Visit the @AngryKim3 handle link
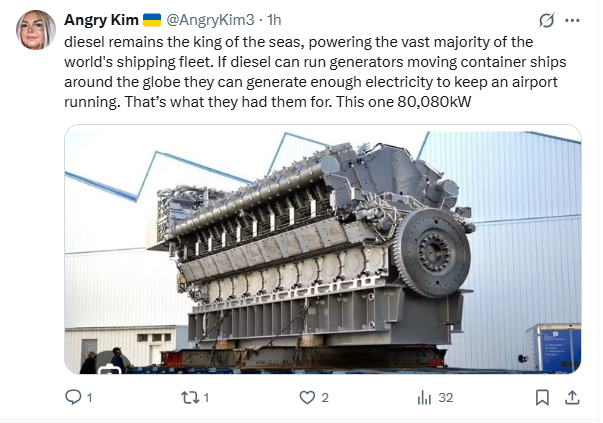This screenshot has height=423, width=603. click(210, 20)
